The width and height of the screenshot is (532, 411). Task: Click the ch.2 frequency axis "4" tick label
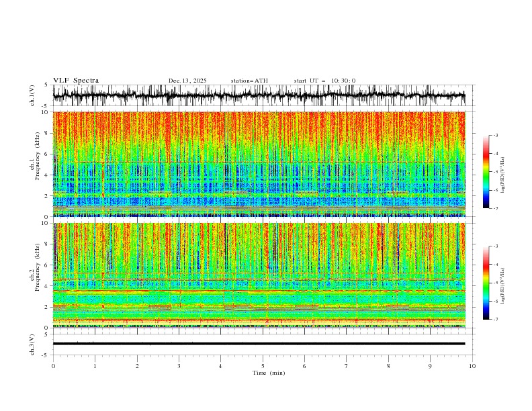click(46, 286)
